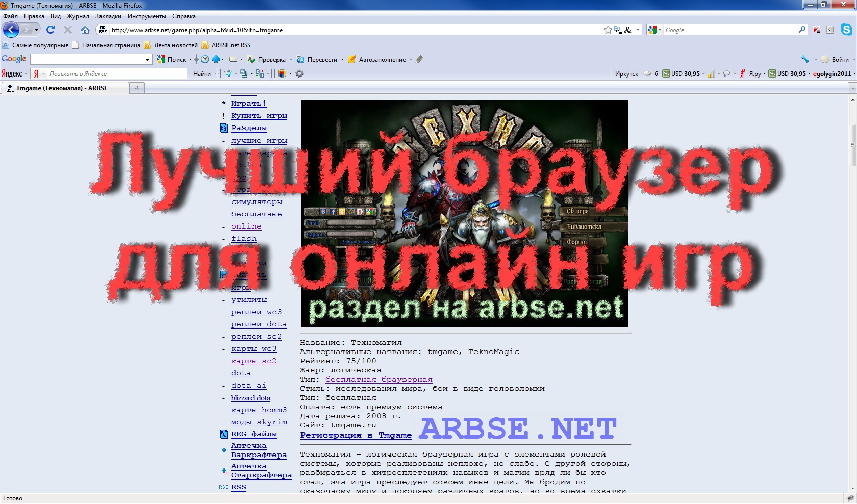Image resolution: width=857 pixels, height=504 pixels.
Task: Open the Лента новостей bookmark feed
Action: pos(171,45)
